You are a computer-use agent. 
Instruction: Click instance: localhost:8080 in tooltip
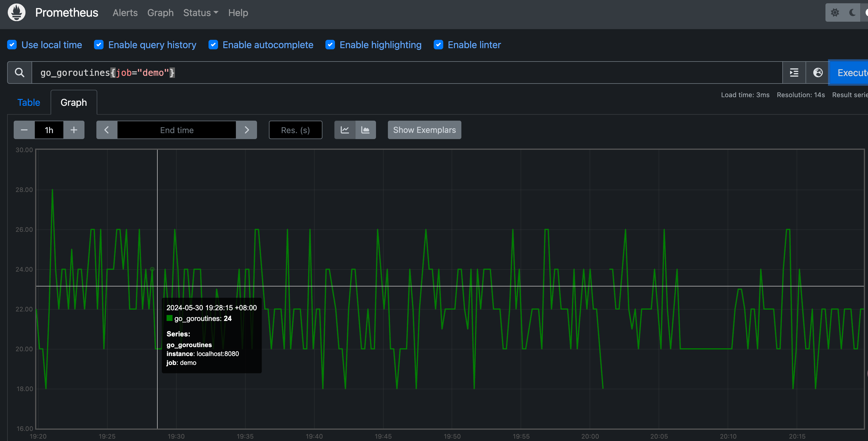tap(203, 354)
